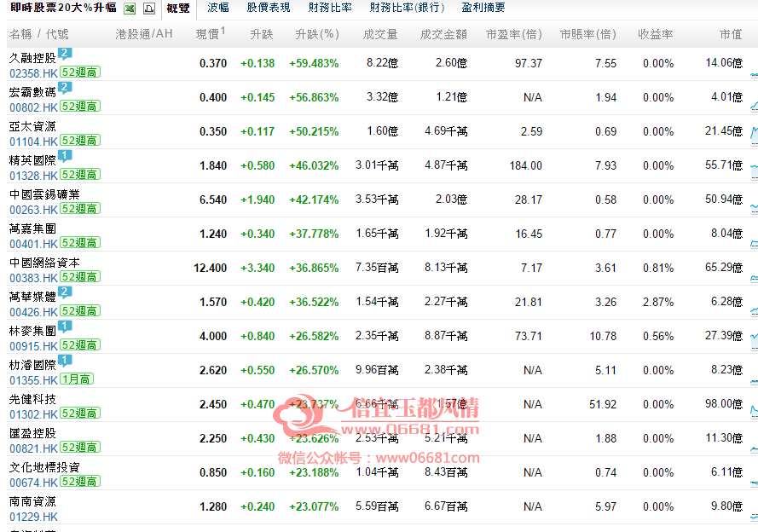Click the 52週高 tag beside 02358.HK
758x532 pixels.
(80, 72)
